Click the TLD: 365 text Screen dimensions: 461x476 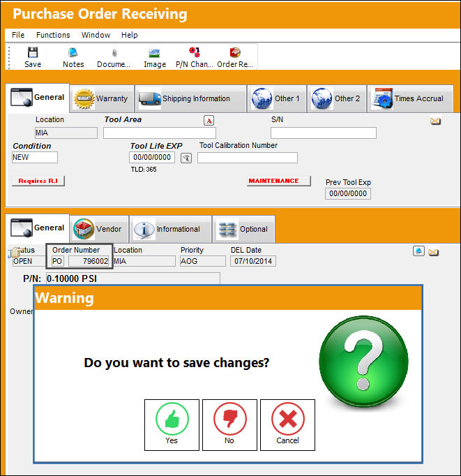coord(144,170)
